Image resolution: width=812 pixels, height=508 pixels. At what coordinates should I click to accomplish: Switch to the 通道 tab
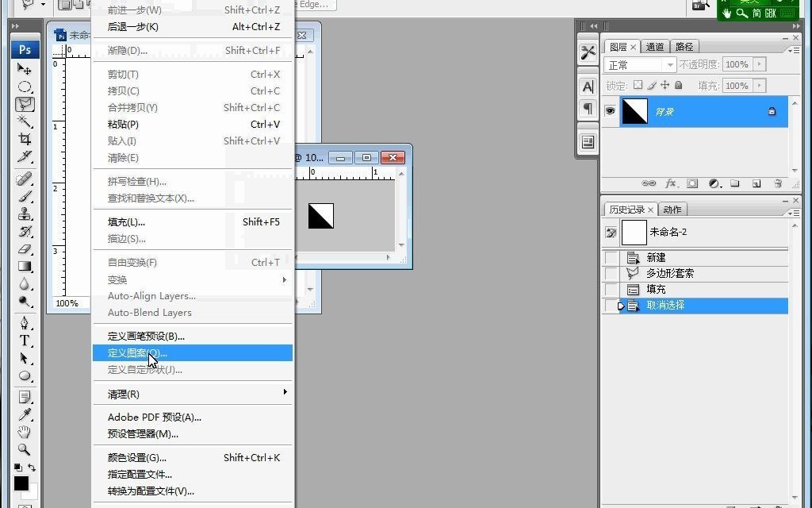point(655,47)
